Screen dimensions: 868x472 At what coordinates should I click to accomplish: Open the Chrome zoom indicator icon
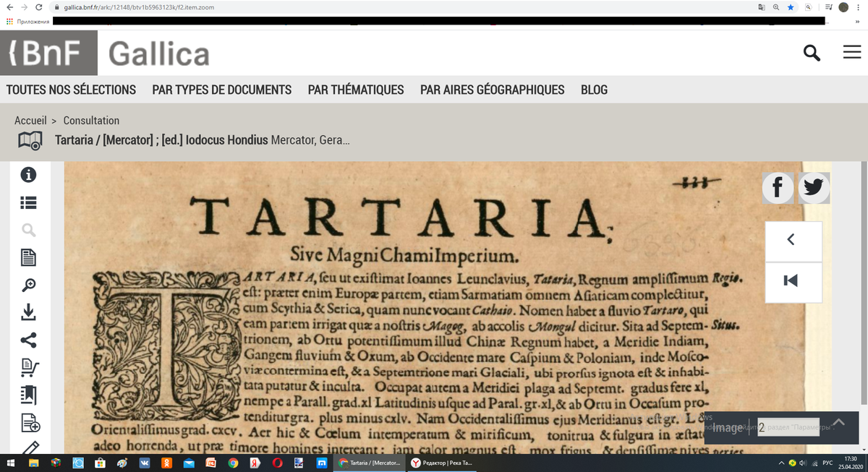[775, 7]
